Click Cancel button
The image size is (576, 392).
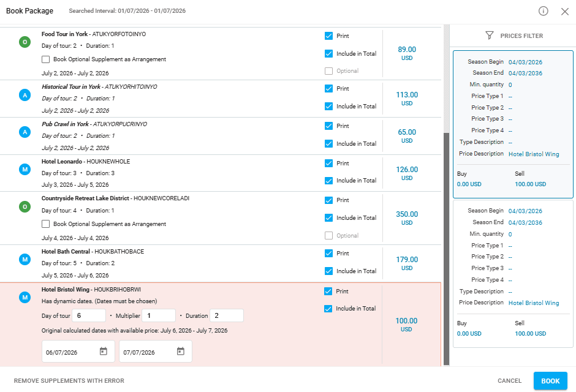point(509,381)
